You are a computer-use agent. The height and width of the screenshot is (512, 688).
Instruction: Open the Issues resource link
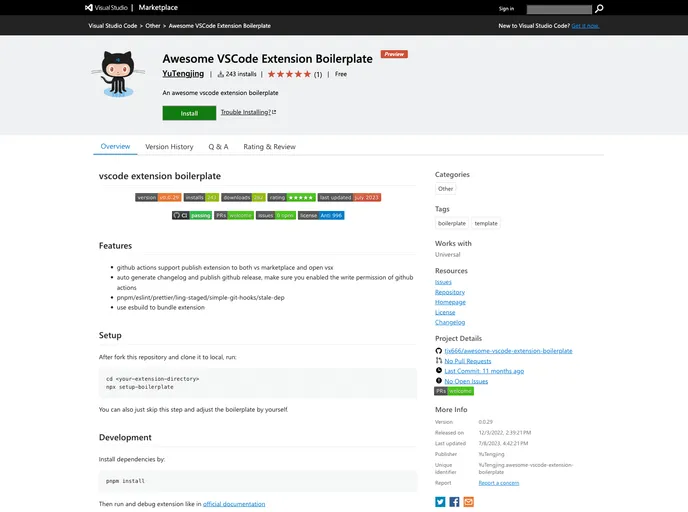pyautogui.click(x=443, y=282)
